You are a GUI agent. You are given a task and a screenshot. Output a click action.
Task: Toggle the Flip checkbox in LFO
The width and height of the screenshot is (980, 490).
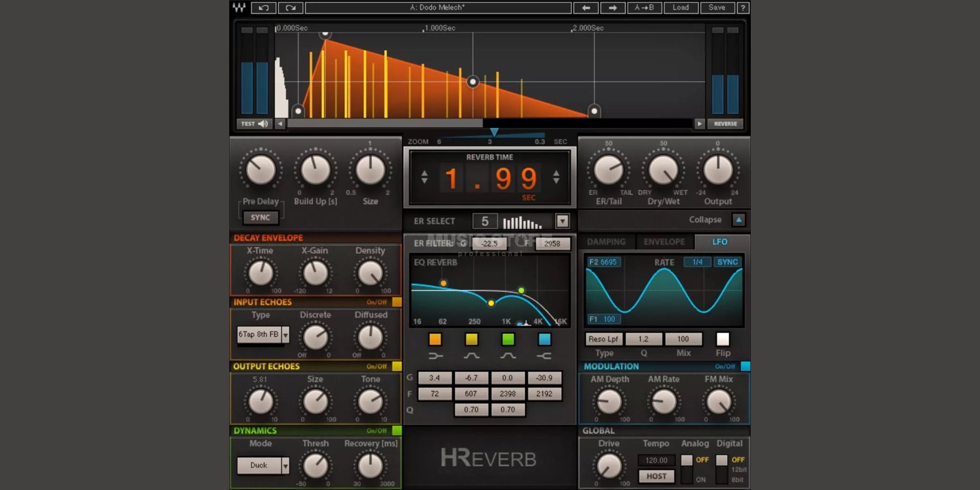[722, 339]
